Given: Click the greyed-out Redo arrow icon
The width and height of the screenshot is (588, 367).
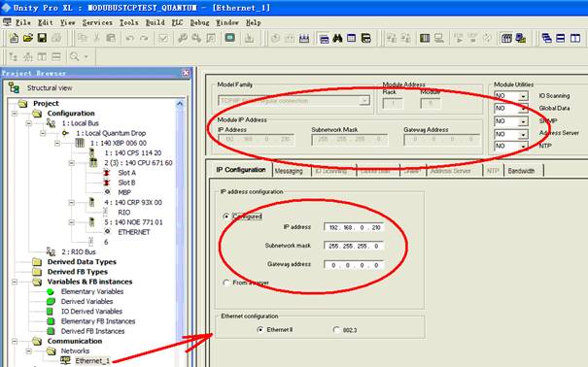Looking at the screenshot, I should pos(144,38).
